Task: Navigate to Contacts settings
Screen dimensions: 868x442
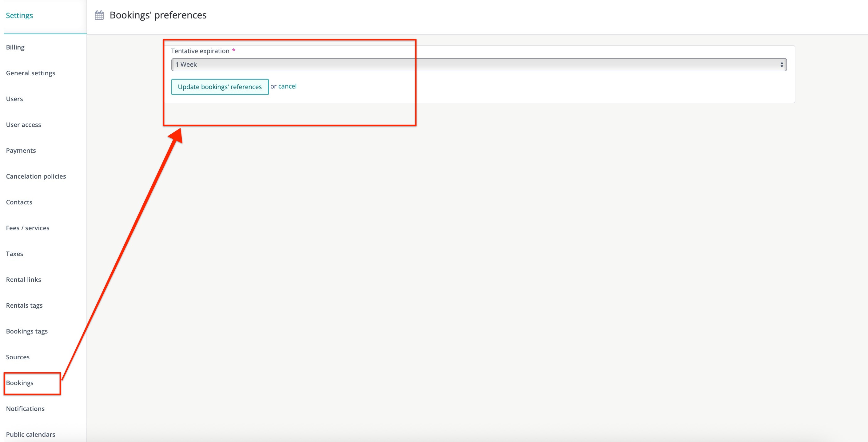Action: [19, 202]
